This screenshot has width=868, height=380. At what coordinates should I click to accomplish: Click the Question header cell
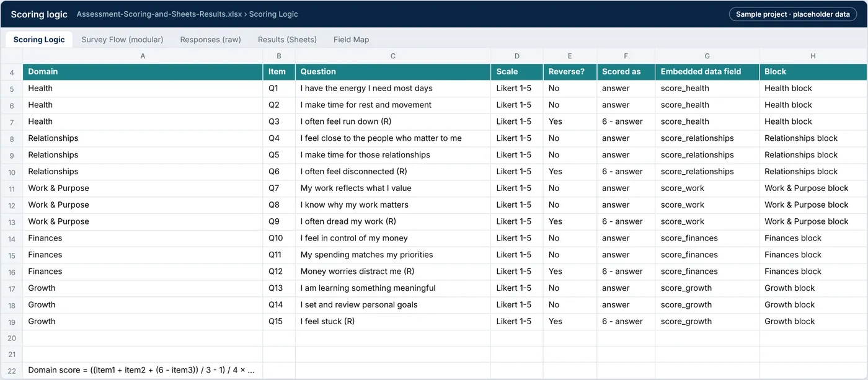click(x=393, y=72)
